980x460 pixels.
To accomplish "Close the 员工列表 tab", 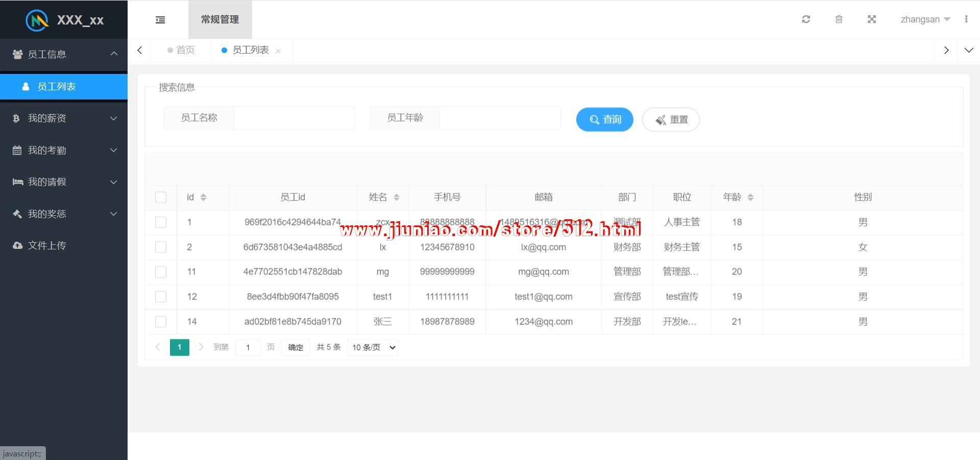I will 278,51.
